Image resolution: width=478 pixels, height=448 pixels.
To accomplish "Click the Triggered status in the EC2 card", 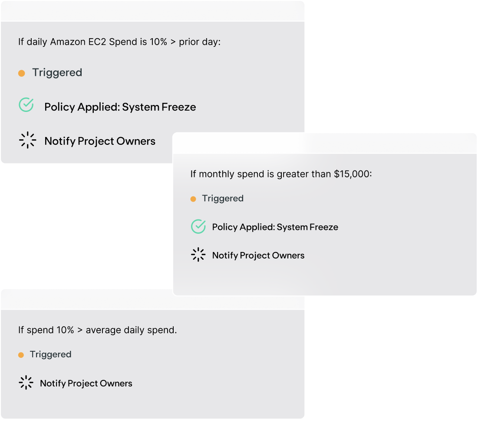I will [57, 73].
